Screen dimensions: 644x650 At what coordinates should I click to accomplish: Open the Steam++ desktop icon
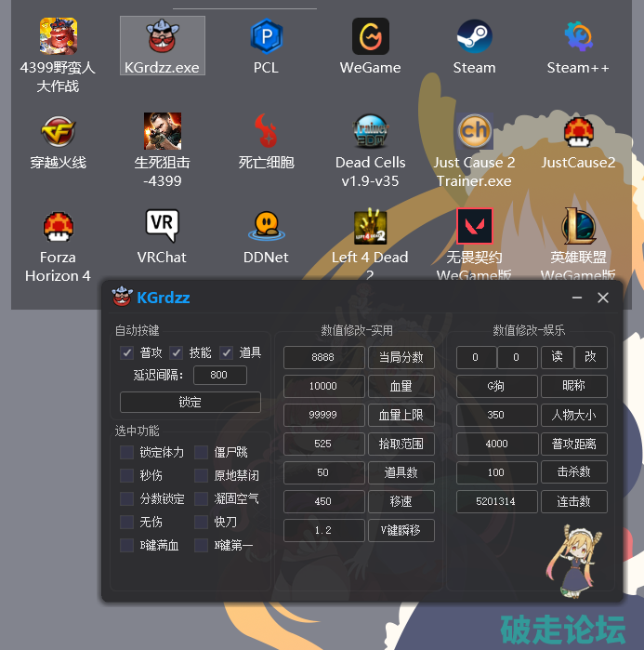[x=578, y=38]
